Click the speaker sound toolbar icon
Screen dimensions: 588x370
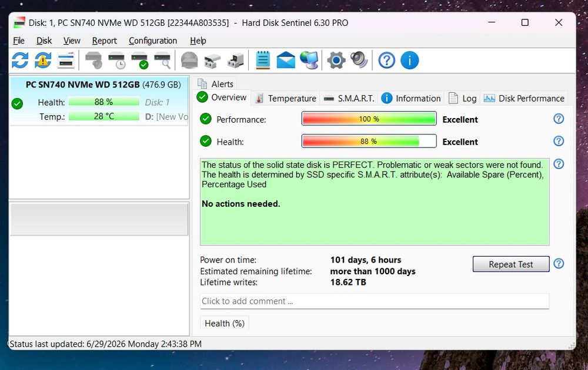pos(359,60)
